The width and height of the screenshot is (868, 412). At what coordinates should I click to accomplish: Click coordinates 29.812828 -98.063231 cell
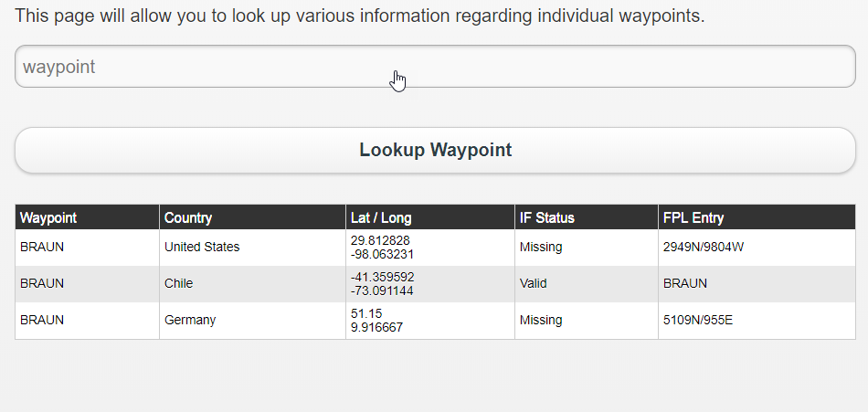point(382,248)
